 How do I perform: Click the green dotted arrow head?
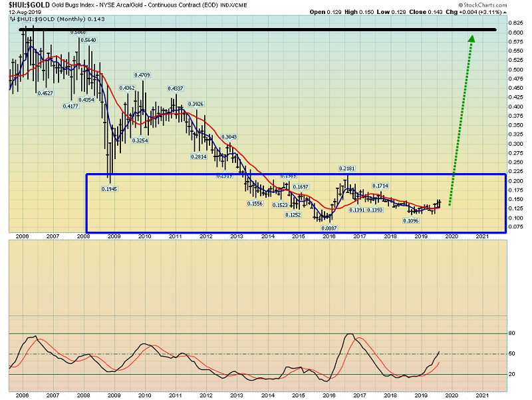coord(471,40)
